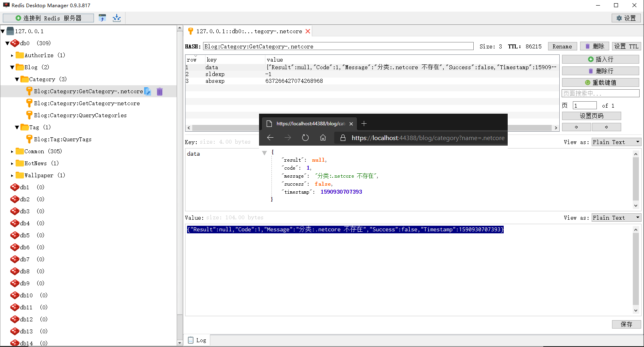Click the Rename button
This screenshot has height=347, width=644.
tap(562, 46)
